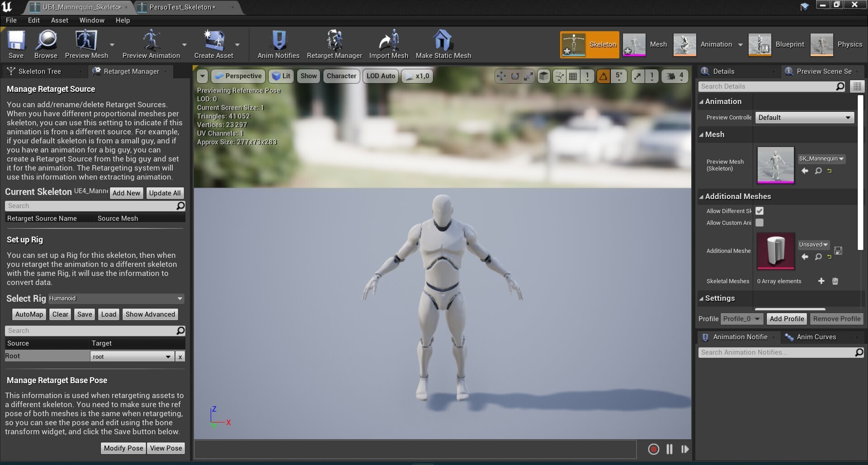Viewport: 868px width, 465px height.
Task: Open the camera speed 4 dropdown
Action: pos(675,76)
